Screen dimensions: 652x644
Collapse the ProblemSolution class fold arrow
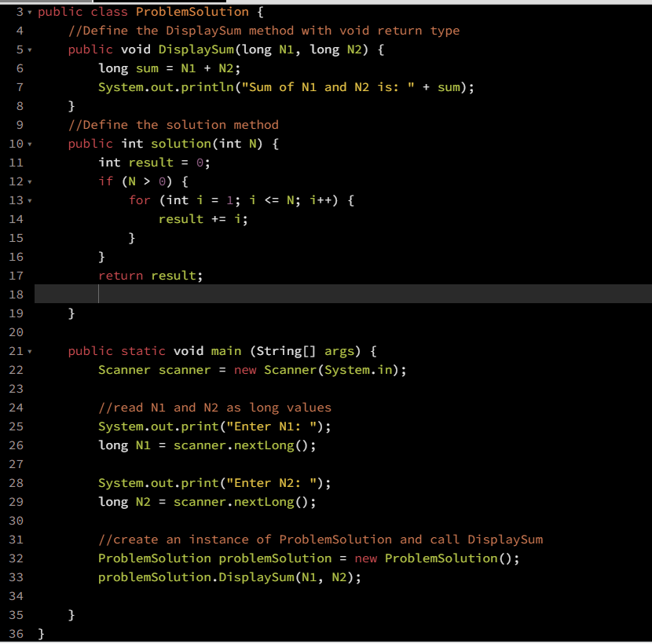point(30,12)
